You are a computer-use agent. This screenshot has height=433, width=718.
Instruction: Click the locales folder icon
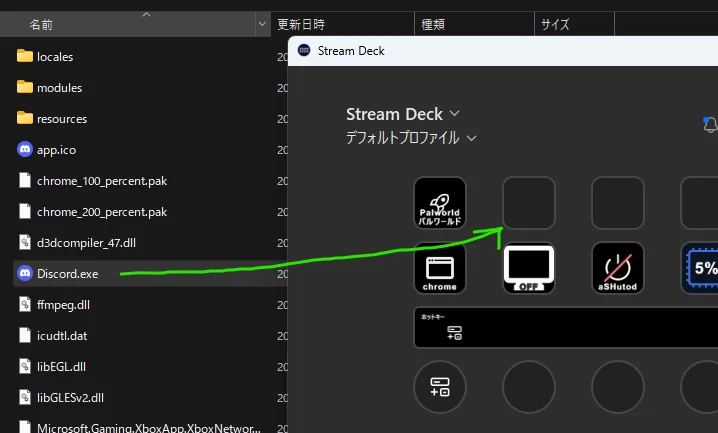pyautogui.click(x=25, y=56)
